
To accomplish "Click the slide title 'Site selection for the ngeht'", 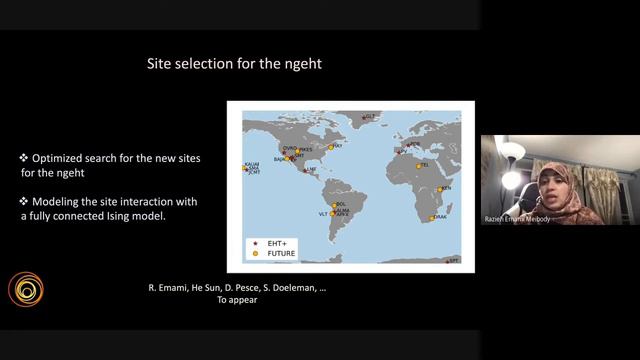I will click(x=234, y=64).
